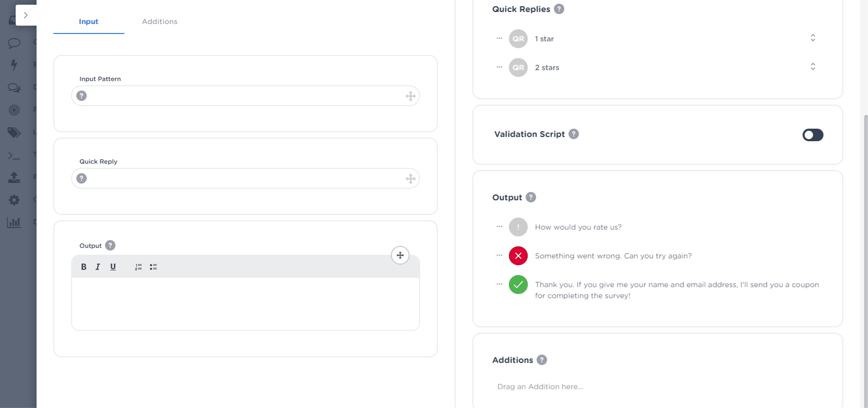The height and width of the screenshot is (408, 868).
Task: Toggle the Validation Script switch
Action: coord(813,135)
